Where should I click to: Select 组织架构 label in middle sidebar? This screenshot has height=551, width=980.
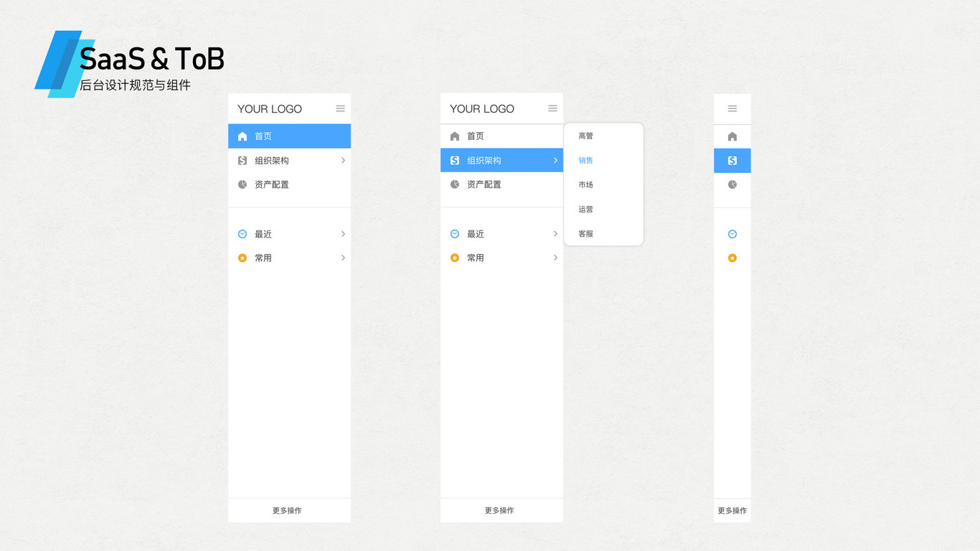tap(484, 161)
